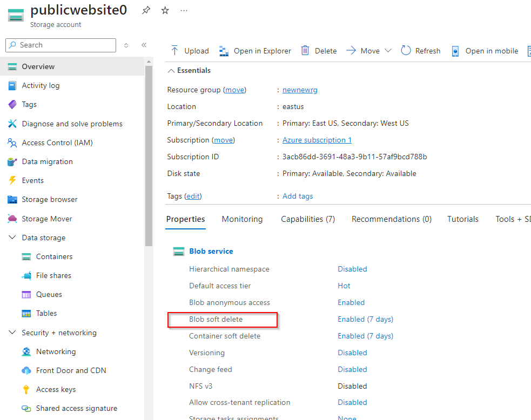The image size is (531, 420).
Task: Collapse the sidebar with double chevron
Action: 144,45
